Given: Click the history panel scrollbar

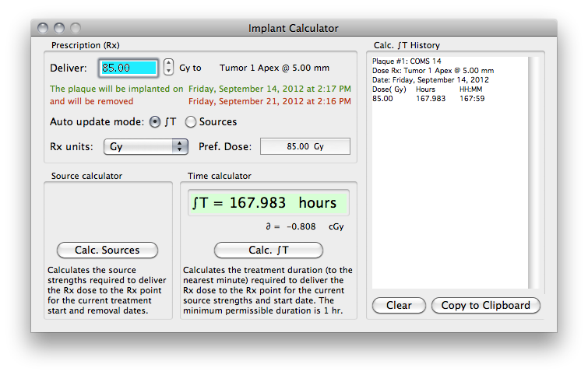Looking at the screenshot, I should (533, 172).
